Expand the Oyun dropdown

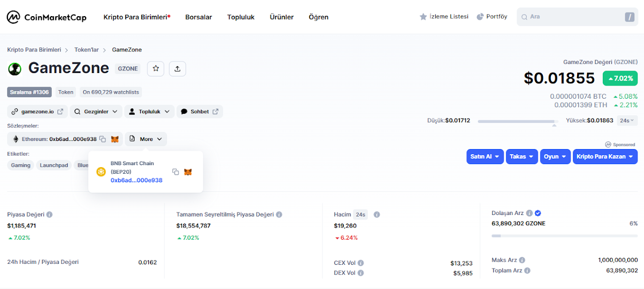coord(555,157)
